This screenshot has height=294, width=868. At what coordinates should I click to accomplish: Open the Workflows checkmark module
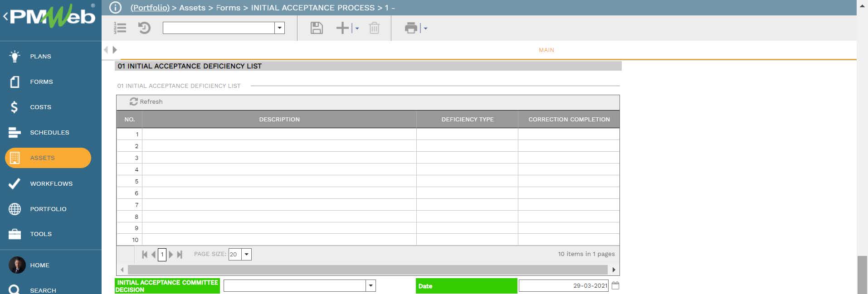41,183
